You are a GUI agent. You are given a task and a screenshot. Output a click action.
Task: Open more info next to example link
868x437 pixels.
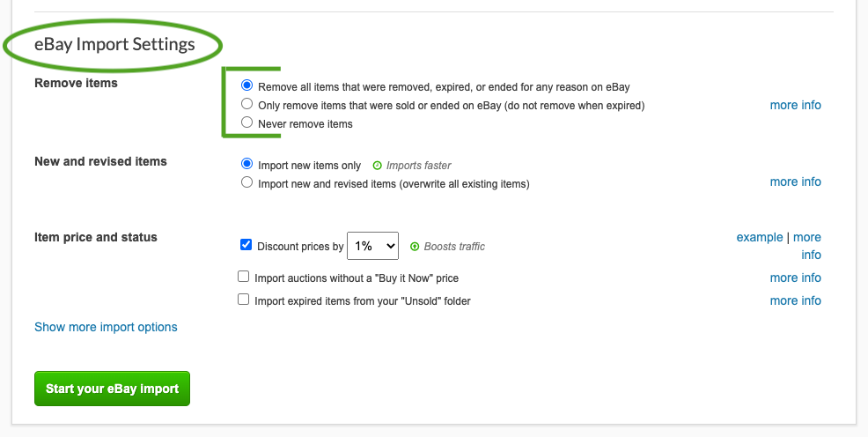click(807, 246)
